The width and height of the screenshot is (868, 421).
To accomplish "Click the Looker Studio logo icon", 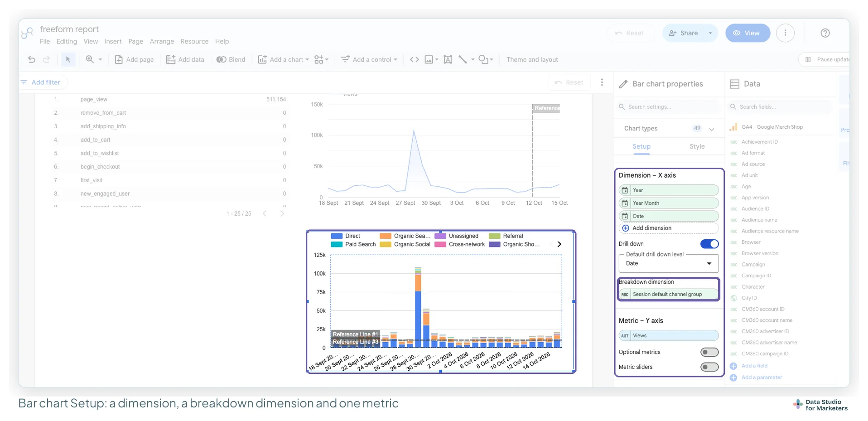I will coord(28,33).
